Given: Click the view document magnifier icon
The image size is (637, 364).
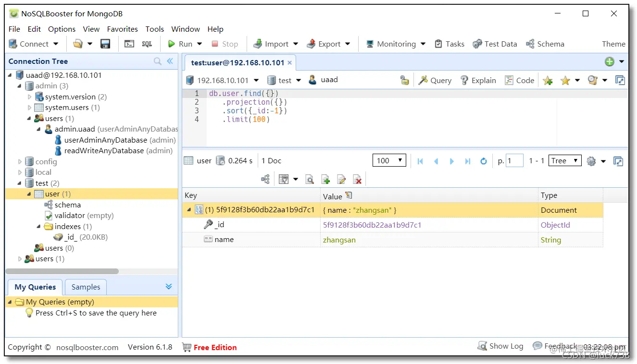Looking at the screenshot, I should point(310,179).
